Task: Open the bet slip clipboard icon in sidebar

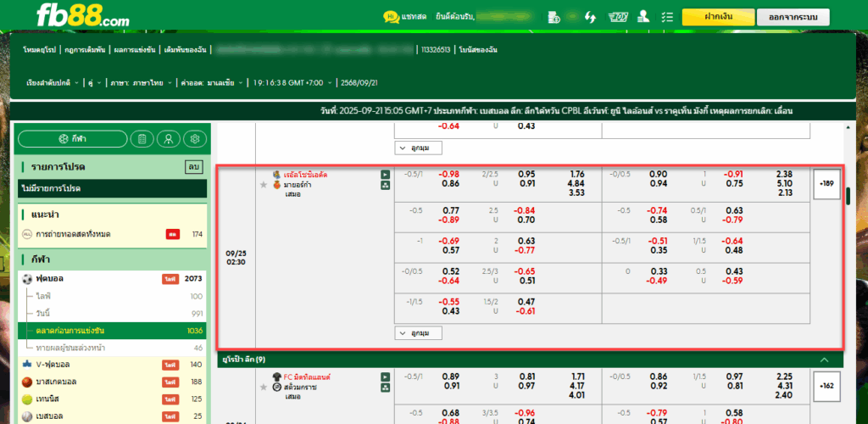Action: pos(142,139)
